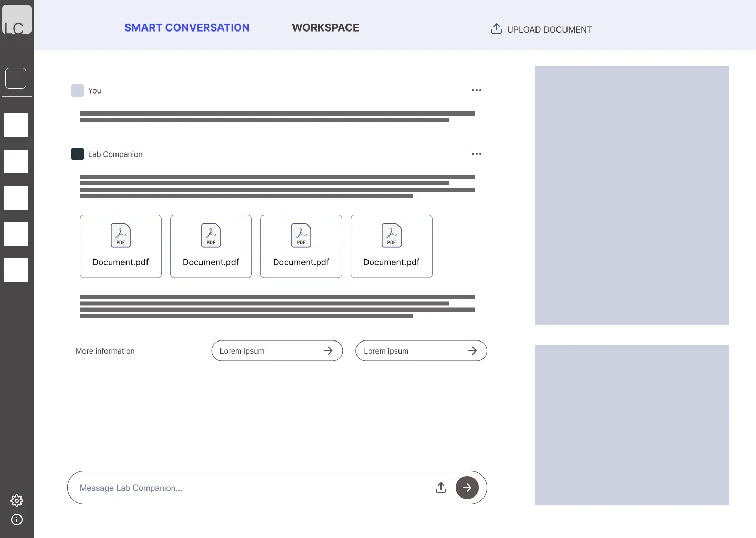Click the second Lorem ipsum suggestion button

[421, 351]
